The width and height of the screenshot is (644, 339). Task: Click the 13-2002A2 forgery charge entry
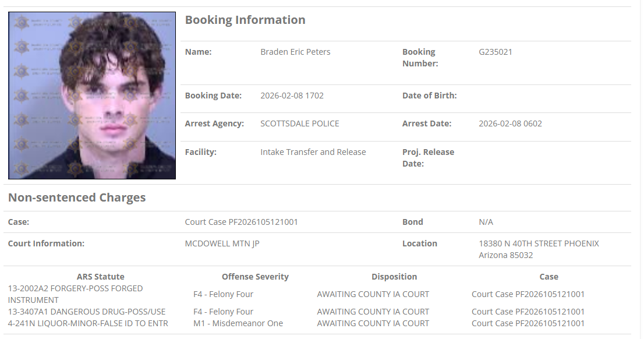75,294
